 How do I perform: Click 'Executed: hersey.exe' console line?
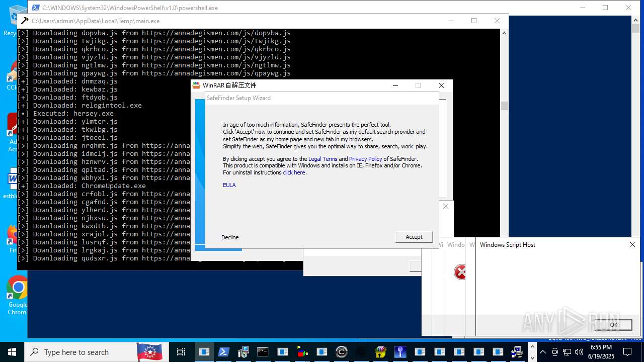pos(65,114)
